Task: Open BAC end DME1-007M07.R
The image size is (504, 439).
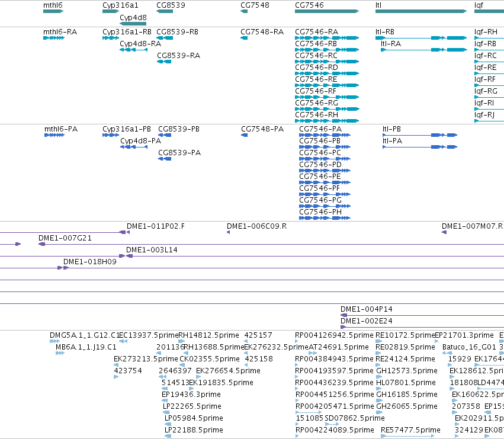Action: pos(473,226)
